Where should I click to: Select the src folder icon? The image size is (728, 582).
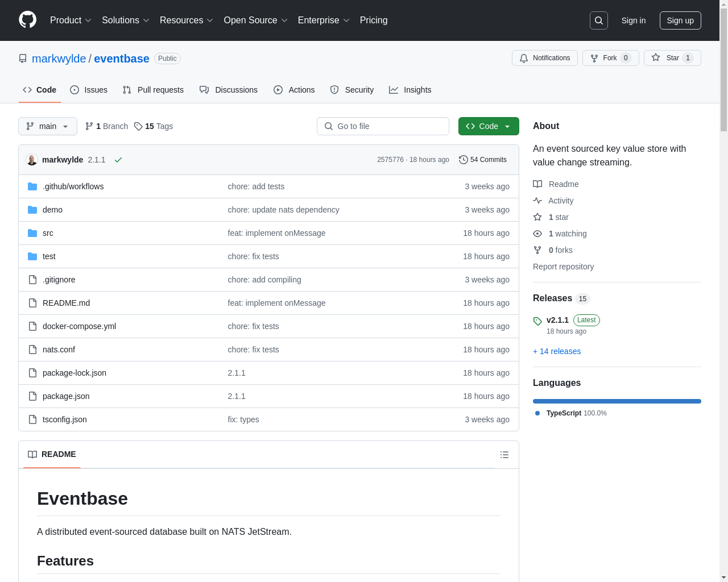click(x=32, y=233)
